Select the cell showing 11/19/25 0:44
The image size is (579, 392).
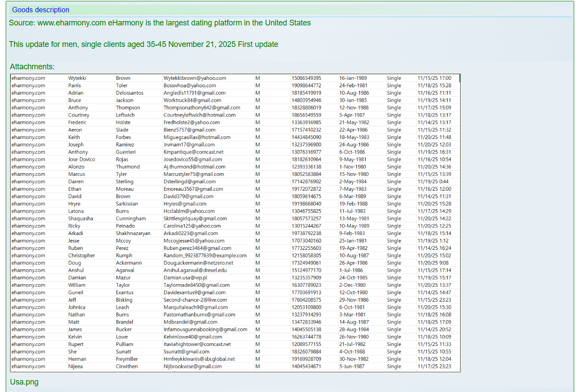[x=433, y=182]
